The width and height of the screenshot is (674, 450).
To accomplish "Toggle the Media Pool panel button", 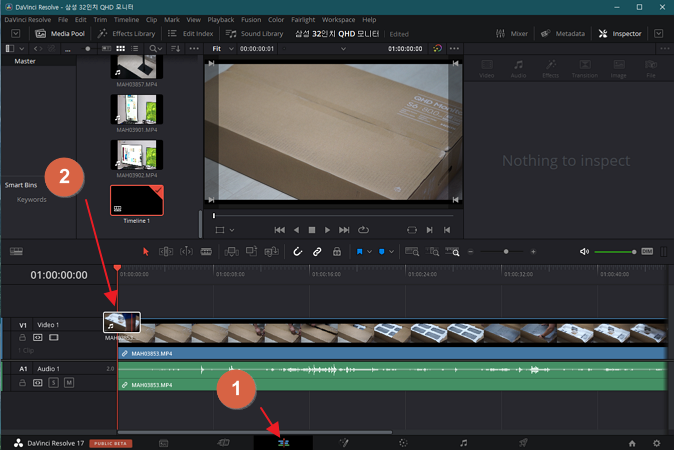I will (x=60, y=34).
